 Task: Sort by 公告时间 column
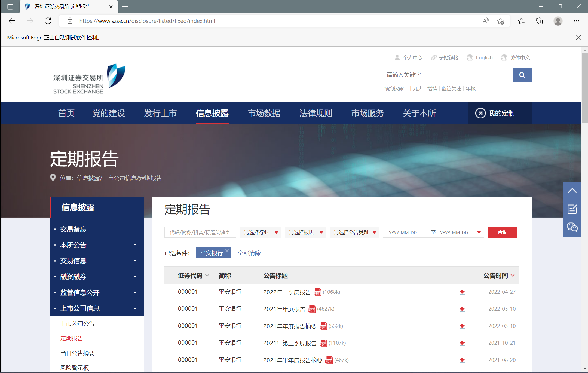(x=499, y=276)
